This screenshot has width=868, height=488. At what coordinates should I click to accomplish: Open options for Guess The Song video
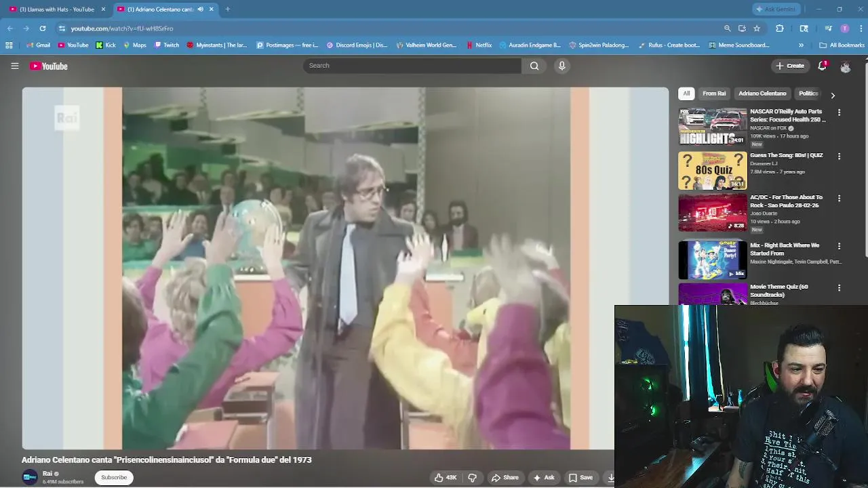839,157
